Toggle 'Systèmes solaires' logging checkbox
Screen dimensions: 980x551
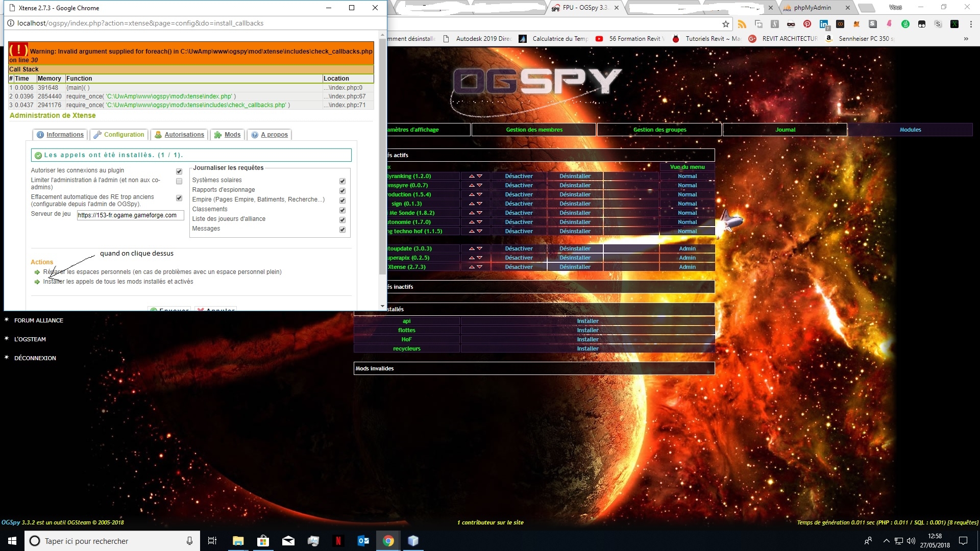pyautogui.click(x=342, y=181)
